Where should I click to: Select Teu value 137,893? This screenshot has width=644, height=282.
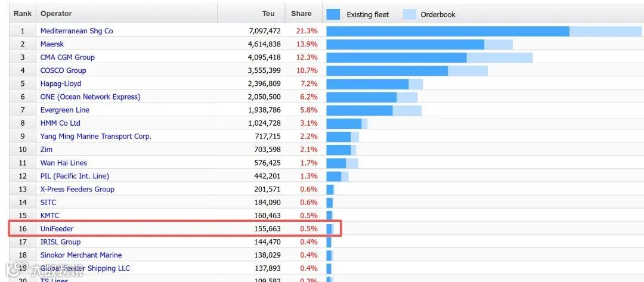(x=268, y=268)
